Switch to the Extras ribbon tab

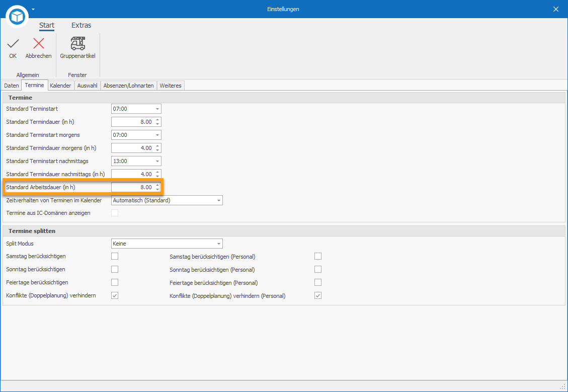click(81, 25)
